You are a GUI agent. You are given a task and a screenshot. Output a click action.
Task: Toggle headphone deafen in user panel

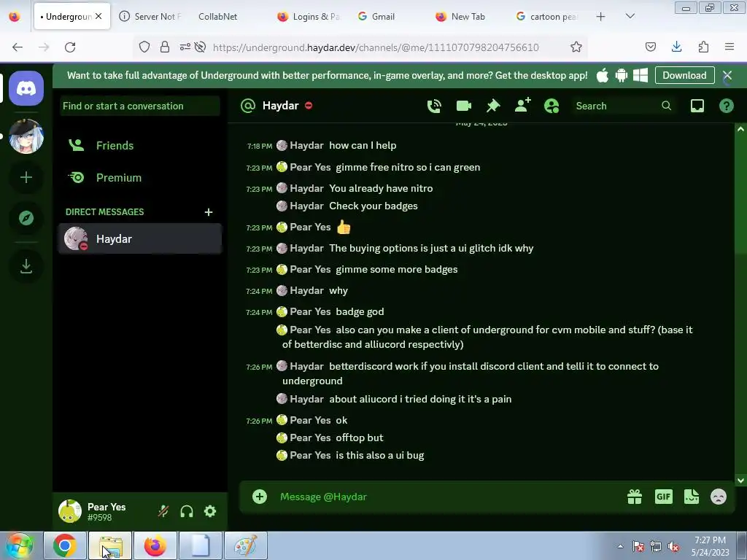[x=187, y=511]
